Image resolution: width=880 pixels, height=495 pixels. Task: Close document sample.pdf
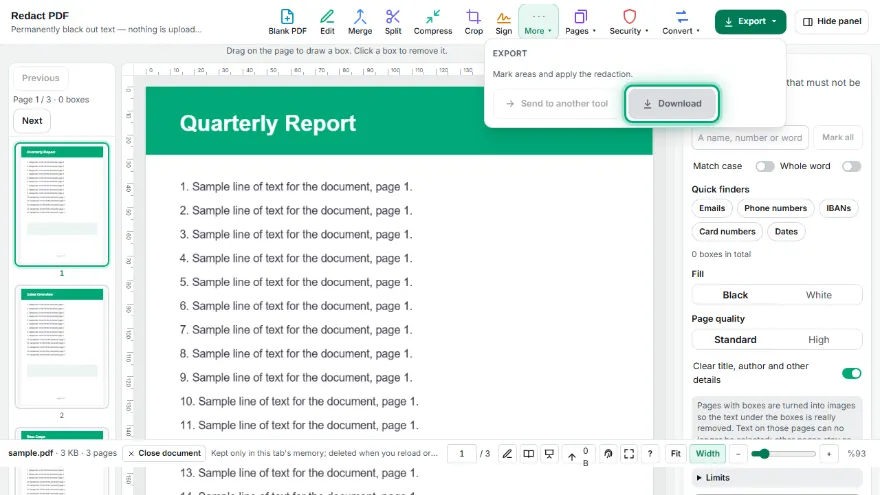coord(164,453)
